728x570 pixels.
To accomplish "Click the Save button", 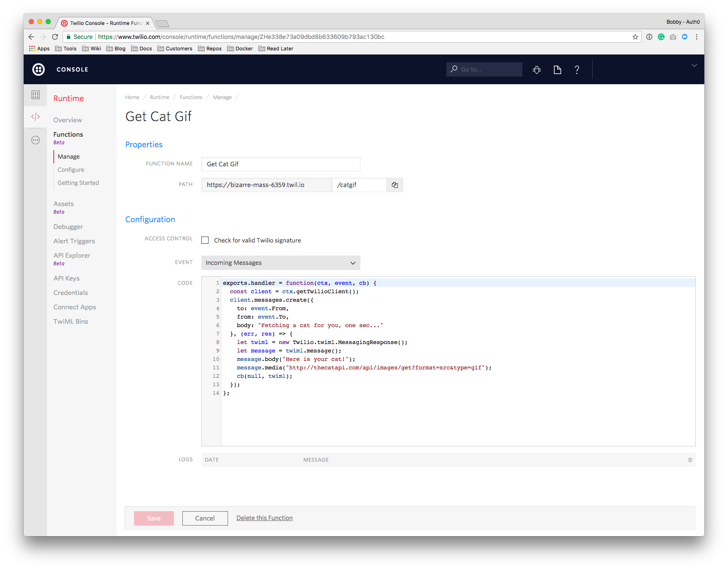I will coord(154,518).
